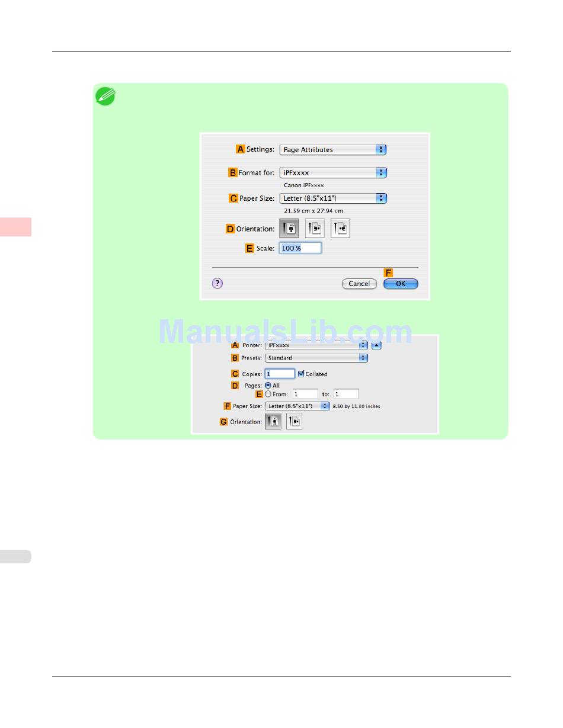Open the Format for iPFxxxx dropdown
The width and height of the screenshot is (563, 728).
click(x=333, y=172)
